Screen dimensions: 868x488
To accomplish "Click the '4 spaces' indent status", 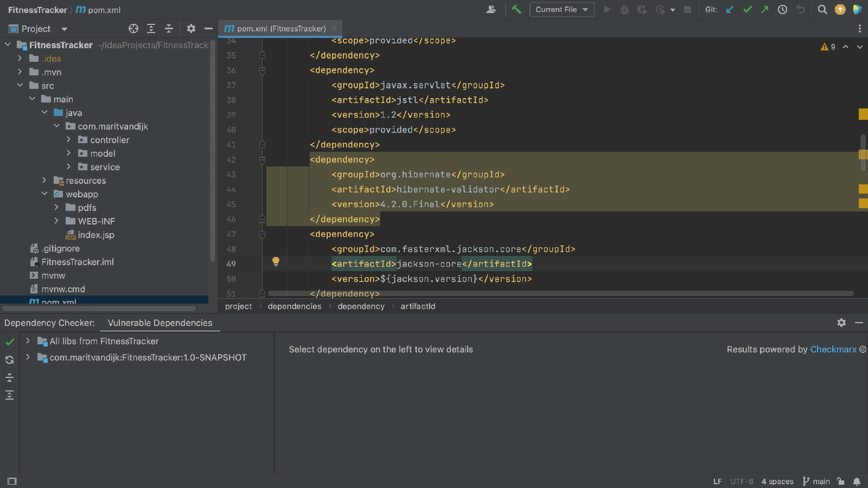I will point(777,481).
